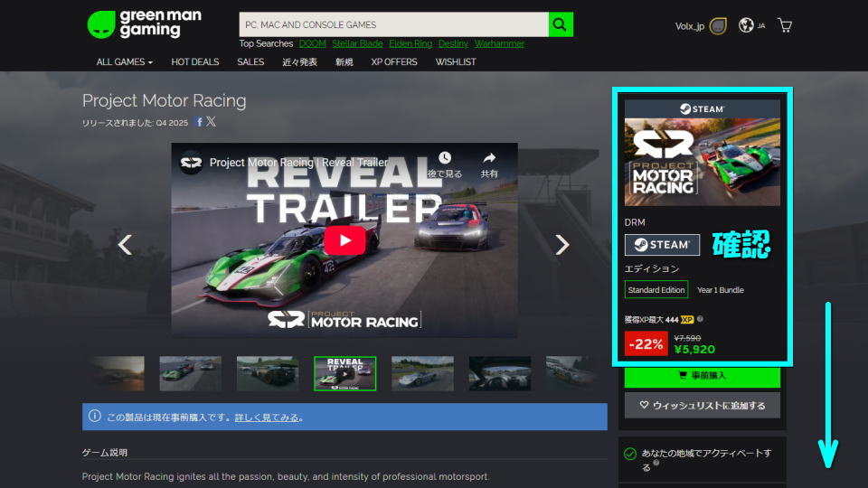The image size is (868, 488).
Task: Play the Reveal Trailer video
Action: (x=344, y=240)
